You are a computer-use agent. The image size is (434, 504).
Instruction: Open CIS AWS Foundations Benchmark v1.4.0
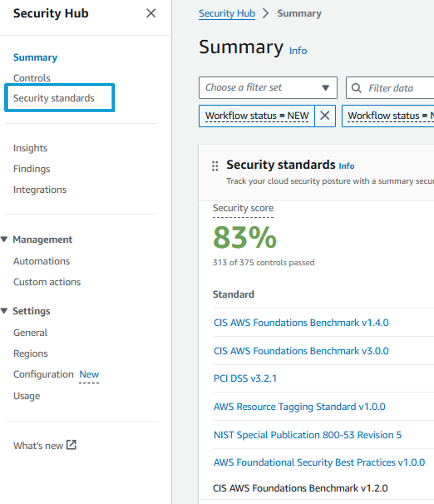(301, 323)
